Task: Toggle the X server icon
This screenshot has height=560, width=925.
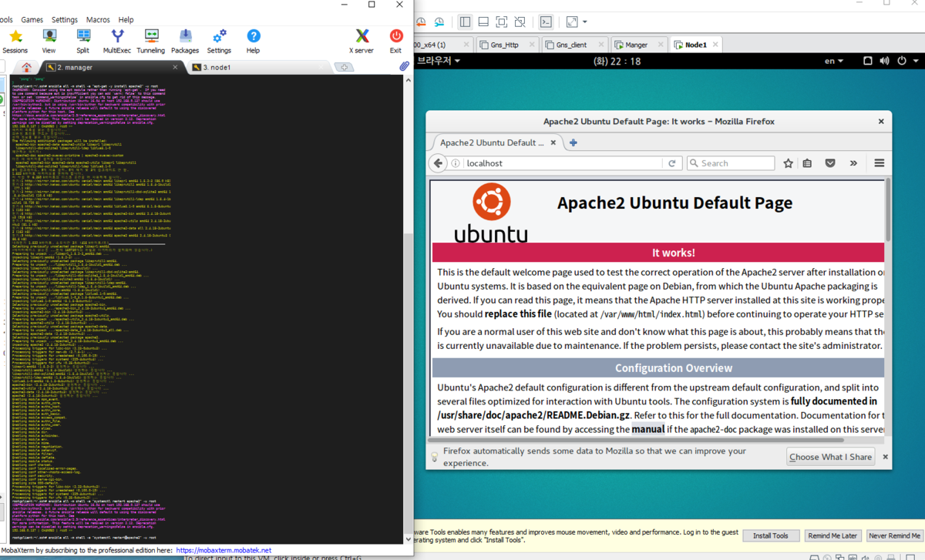Action: (x=362, y=41)
